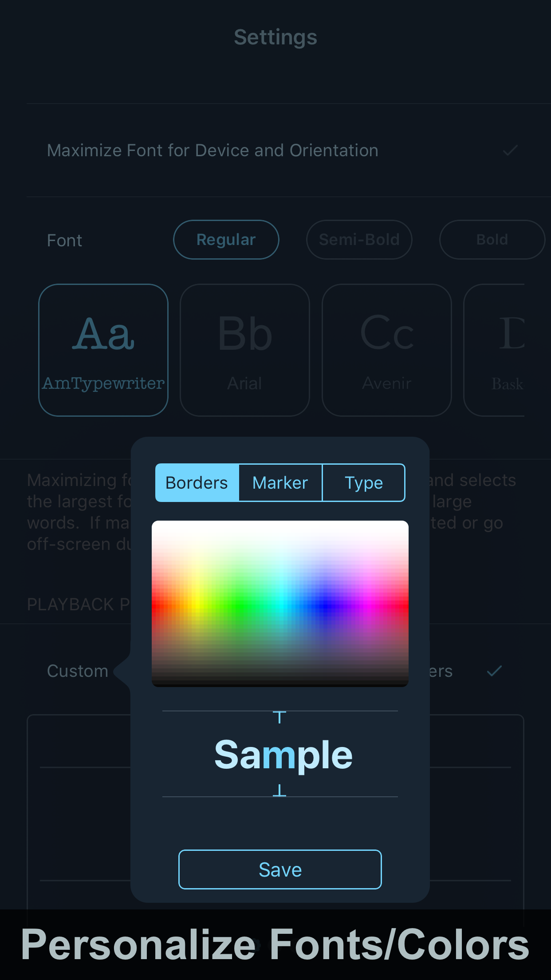Switch to the Borders tab
551x980 pixels.
[197, 482]
